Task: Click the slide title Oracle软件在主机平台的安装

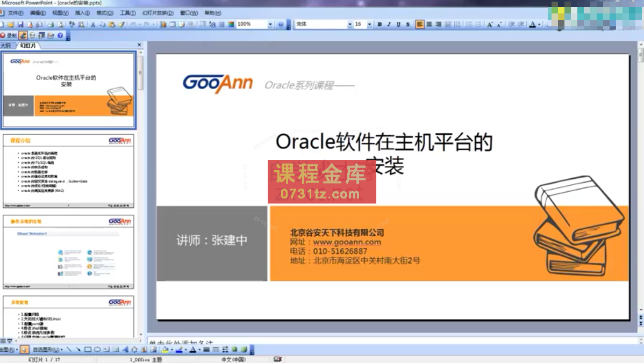Action: point(384,154)
